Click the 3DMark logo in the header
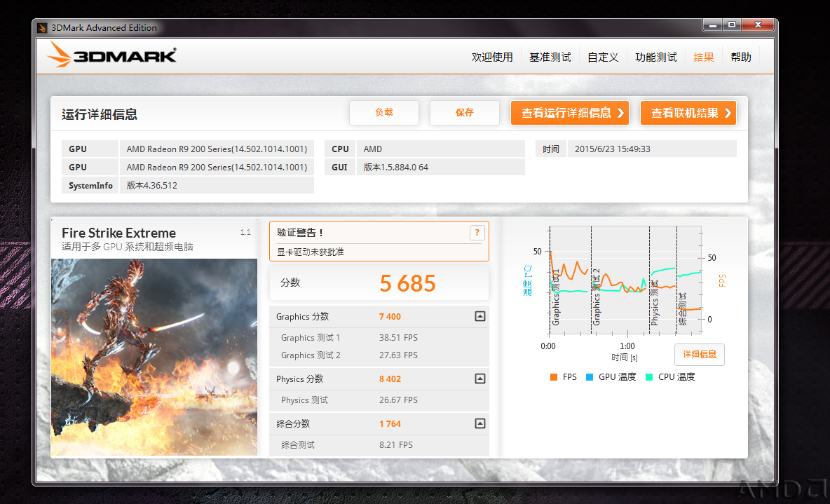 pyautogui.click(x=111, y=55)
